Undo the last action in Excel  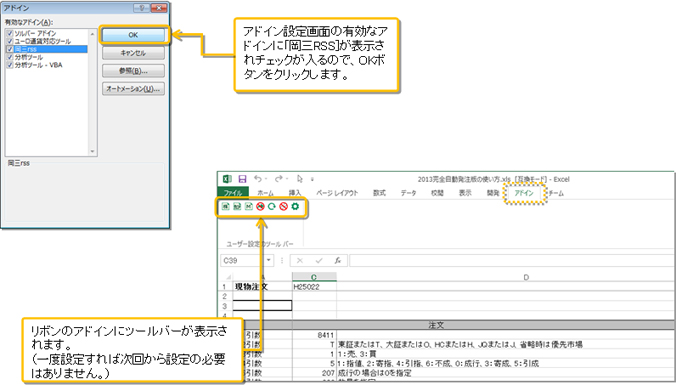point(257,178)
